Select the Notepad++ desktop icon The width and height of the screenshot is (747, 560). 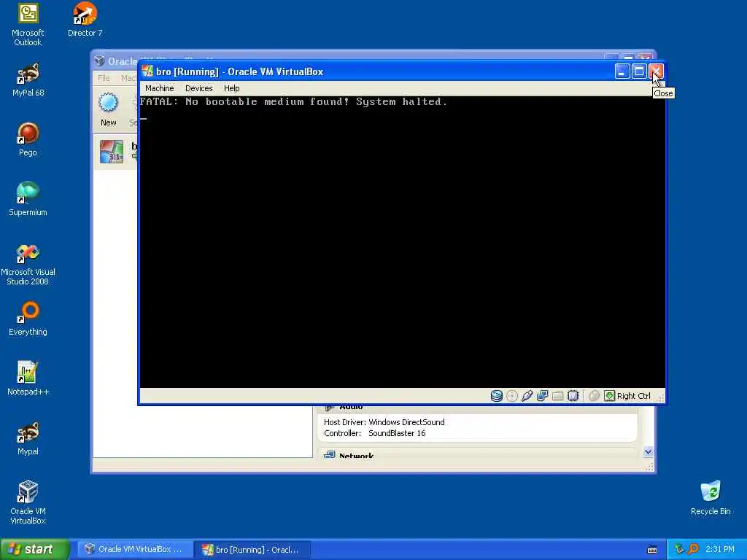pyautogui.click(x=28, y=379)
